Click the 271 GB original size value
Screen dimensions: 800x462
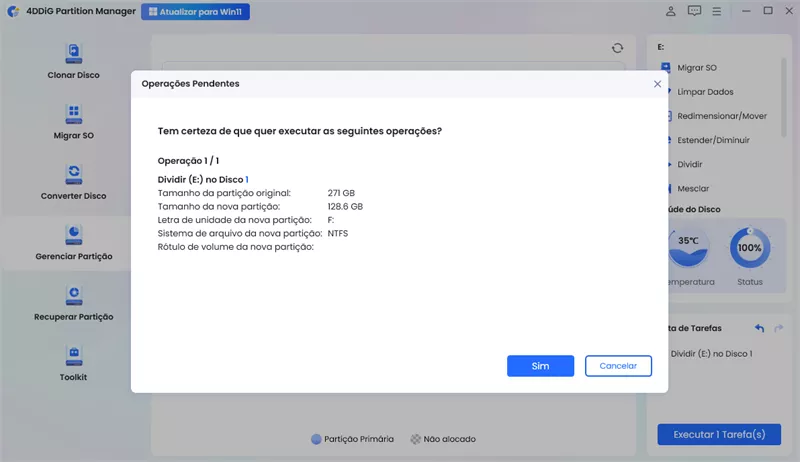pos(341,193)
